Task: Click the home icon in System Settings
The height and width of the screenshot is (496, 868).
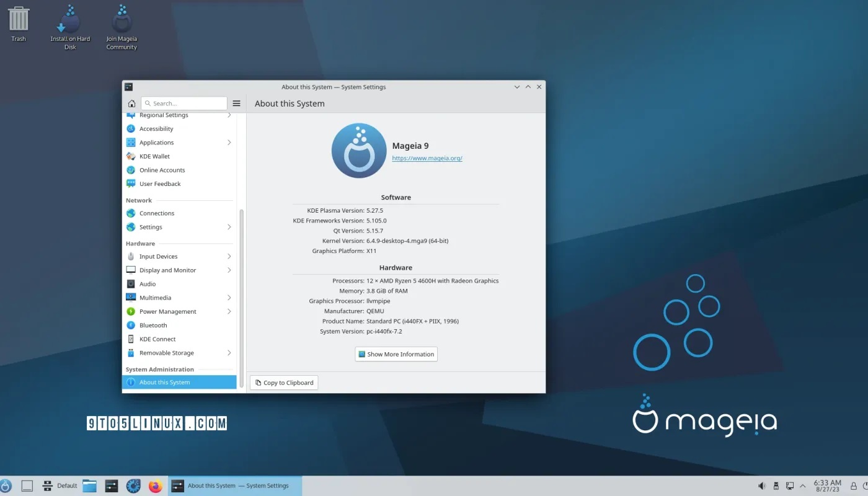Action: [x=131, y=104]
